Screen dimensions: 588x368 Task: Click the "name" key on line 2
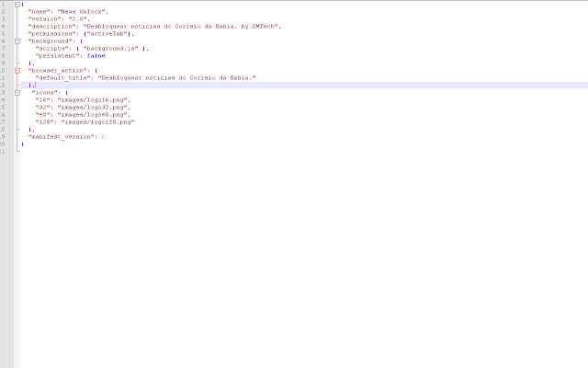[39, 11]
